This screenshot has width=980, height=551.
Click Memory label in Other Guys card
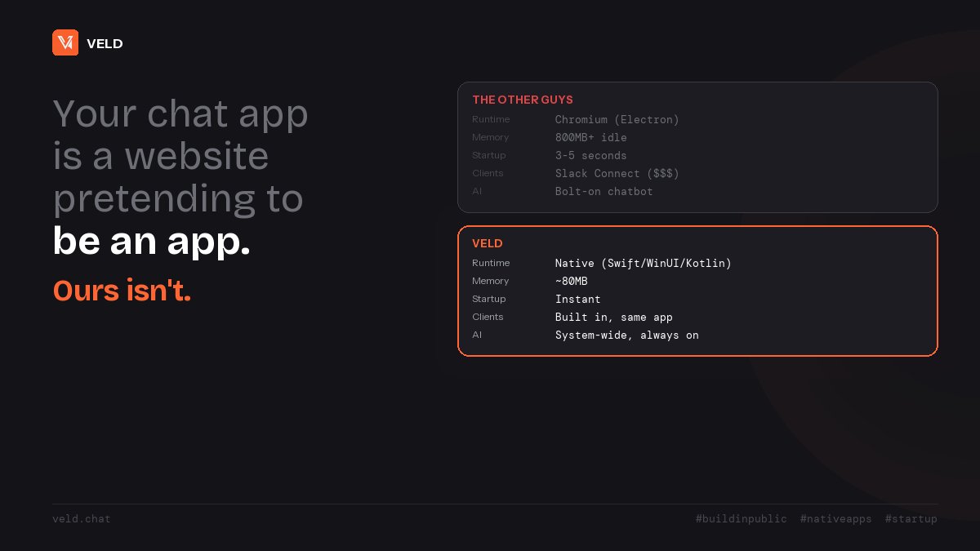(x=491, y=137)
